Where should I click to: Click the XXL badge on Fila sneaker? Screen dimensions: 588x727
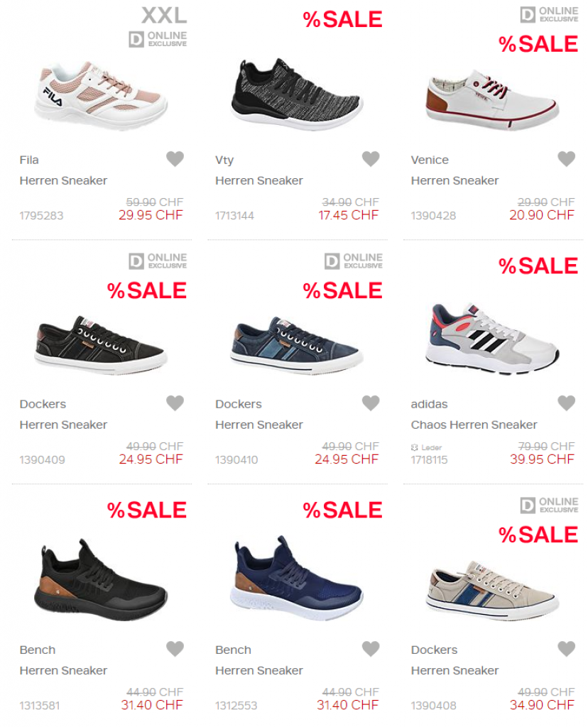pyautogui.click(x=164, y=16)
